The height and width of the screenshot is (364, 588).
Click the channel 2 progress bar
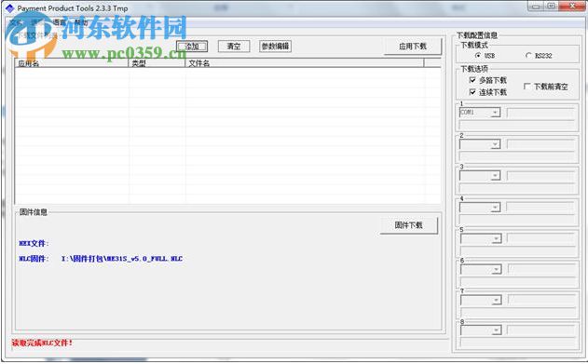click(517, 156)
